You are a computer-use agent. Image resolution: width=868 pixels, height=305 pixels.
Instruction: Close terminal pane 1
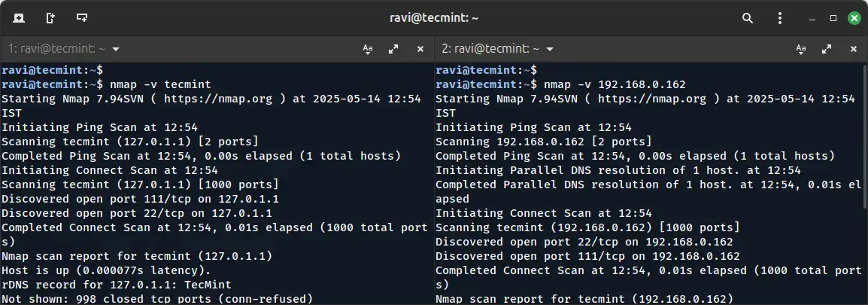click(x=420, y=49)
